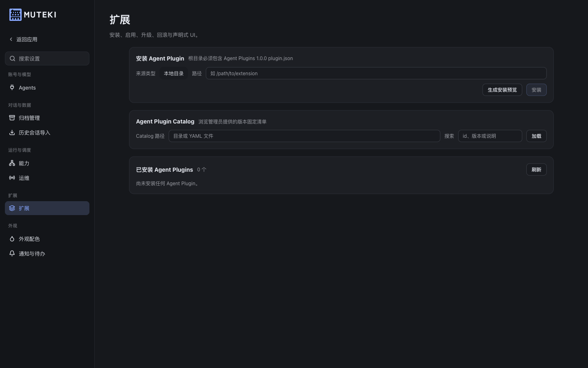Open 历史会话导入 page
The image size is (588, 368).
tap(47, 132)
